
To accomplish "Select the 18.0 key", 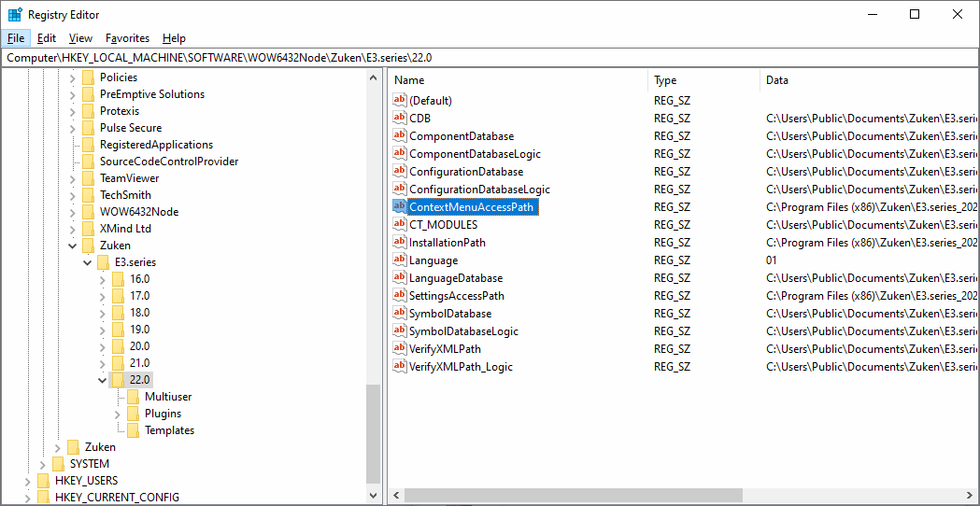I will (x=140, y=313).
